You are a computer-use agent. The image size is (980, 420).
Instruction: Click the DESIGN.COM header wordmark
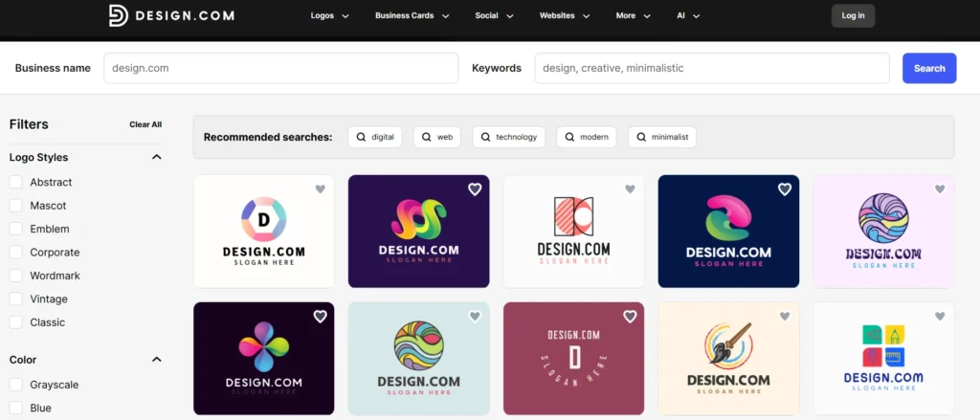tap(185, 15)
